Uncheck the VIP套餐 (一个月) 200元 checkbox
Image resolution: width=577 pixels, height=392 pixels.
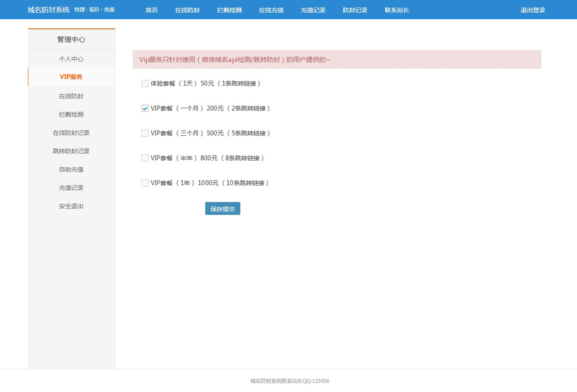[145, 108]
